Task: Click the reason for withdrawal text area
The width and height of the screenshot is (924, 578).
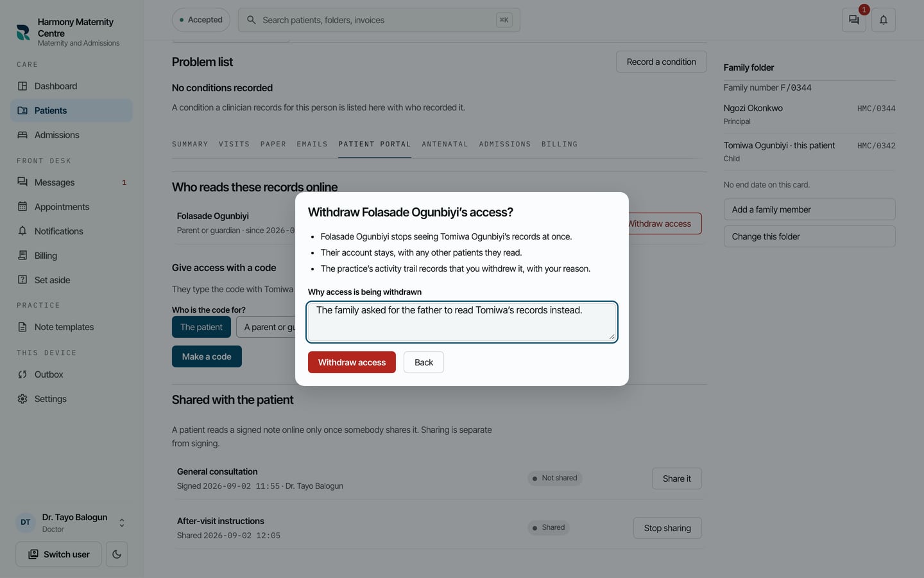Action: (x=462, y=322)
